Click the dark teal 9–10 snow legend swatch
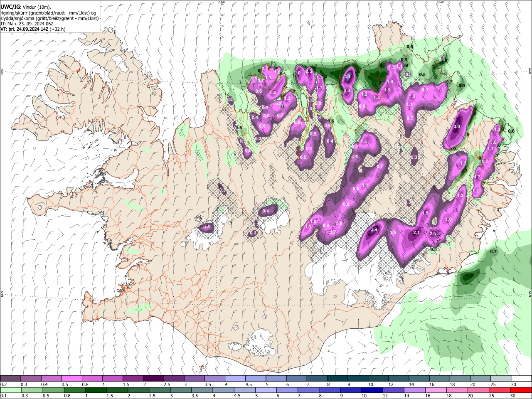 click(x=357, y=378)
